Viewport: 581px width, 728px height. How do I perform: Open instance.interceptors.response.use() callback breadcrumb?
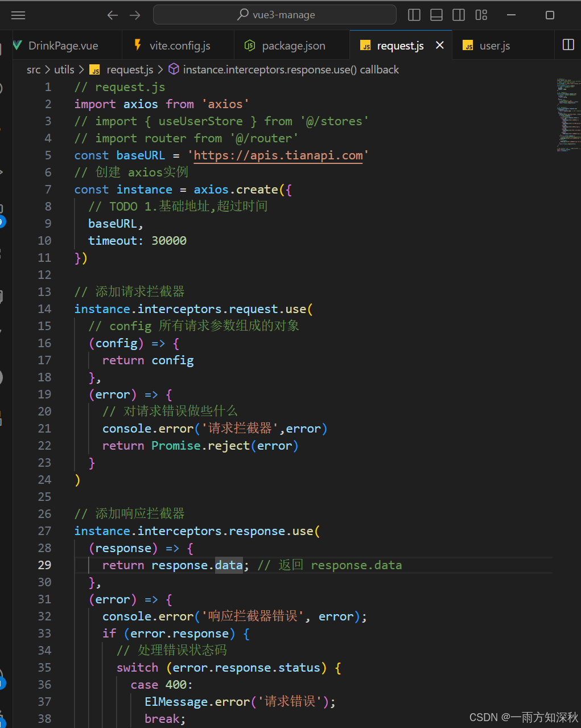(x=291, y=69)
